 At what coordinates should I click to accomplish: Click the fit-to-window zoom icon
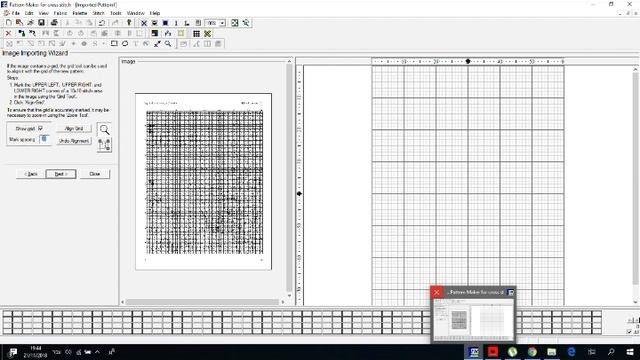pyautogui.click(x=235, y=23)
